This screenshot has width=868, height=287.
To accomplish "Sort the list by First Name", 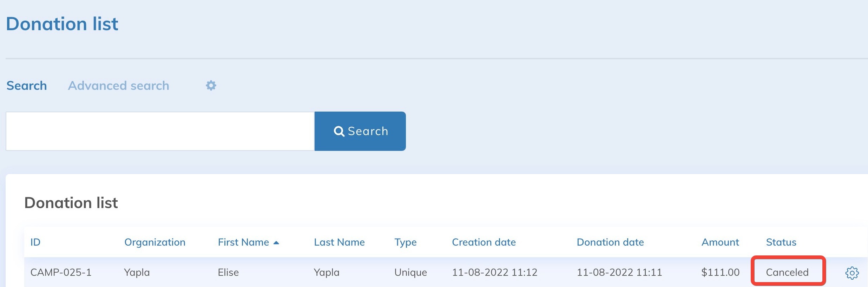I will tap(243, 242).
